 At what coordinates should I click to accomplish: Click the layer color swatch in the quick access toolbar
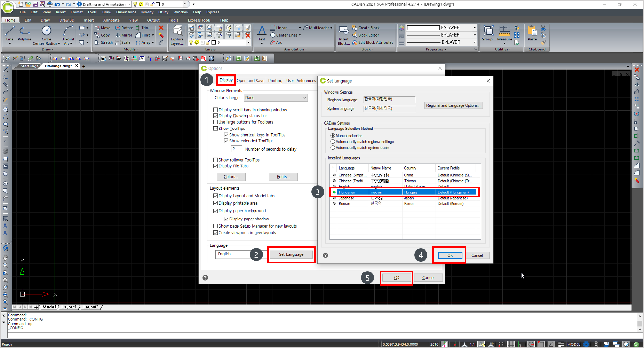(x=158, y=4)
